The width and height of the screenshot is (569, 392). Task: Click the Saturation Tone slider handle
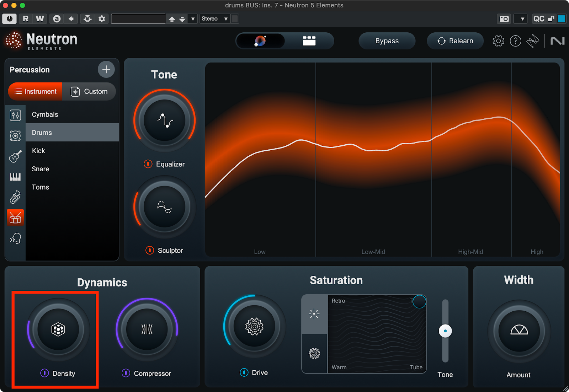[445, 331]
